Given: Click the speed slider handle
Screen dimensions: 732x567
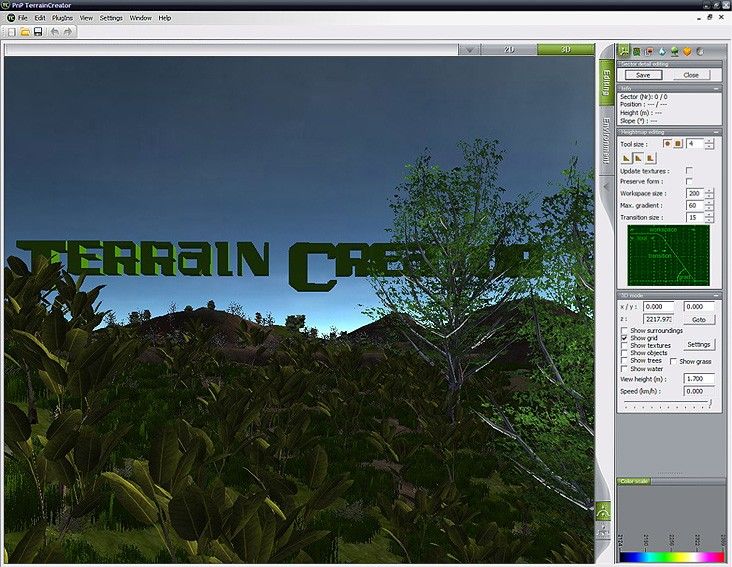Looking at the screenshot, I should pos(711,402).
